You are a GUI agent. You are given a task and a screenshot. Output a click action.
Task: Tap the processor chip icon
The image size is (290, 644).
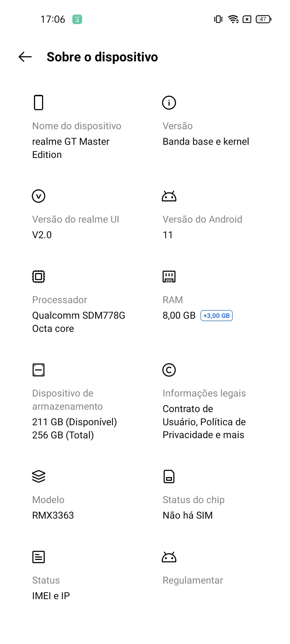click(x=39, y=276)
